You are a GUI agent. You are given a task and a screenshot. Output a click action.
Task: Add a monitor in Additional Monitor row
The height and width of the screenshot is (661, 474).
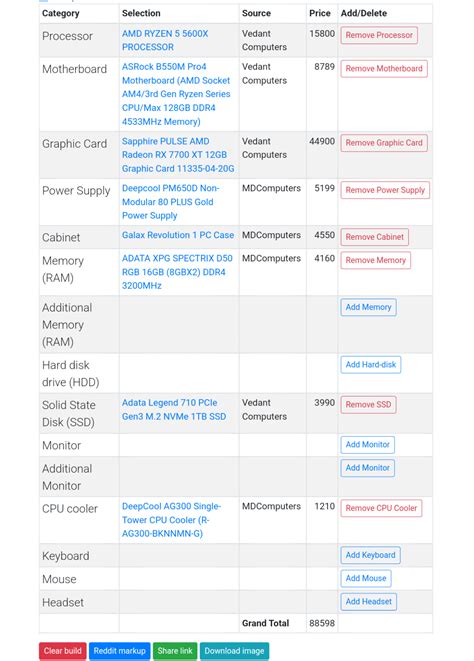367,468
